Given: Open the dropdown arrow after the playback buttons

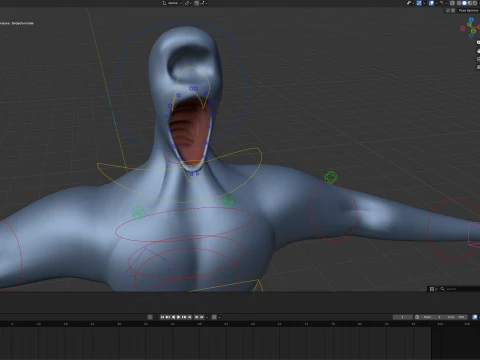Looking at the screenshot, I should point(207,317).
